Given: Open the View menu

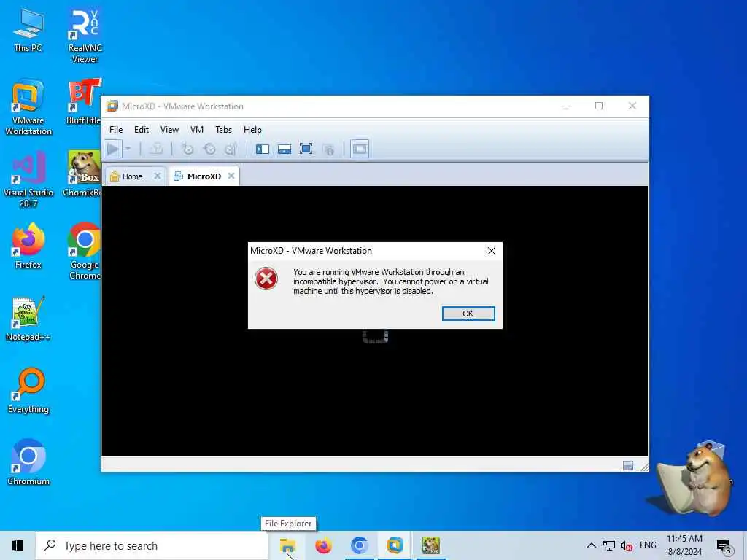Looking at the screenshot, I should [169, 130].
